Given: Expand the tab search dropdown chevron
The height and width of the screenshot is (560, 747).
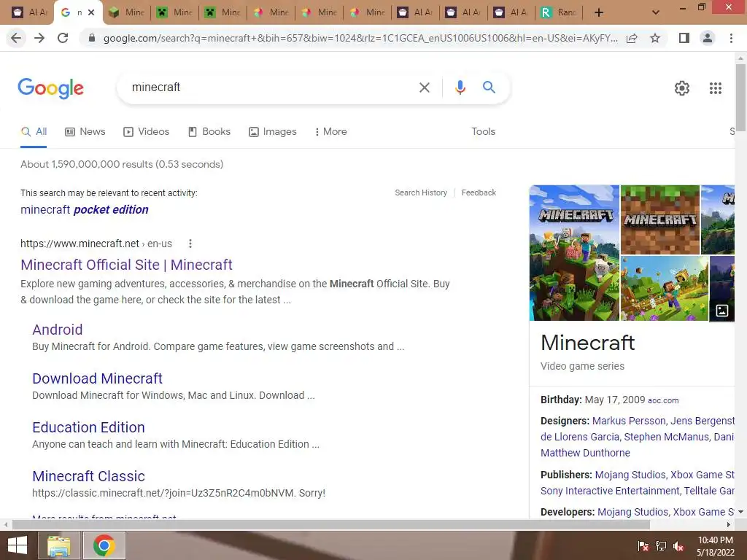Looking at the screenshot, I should (x=656, y=12).
